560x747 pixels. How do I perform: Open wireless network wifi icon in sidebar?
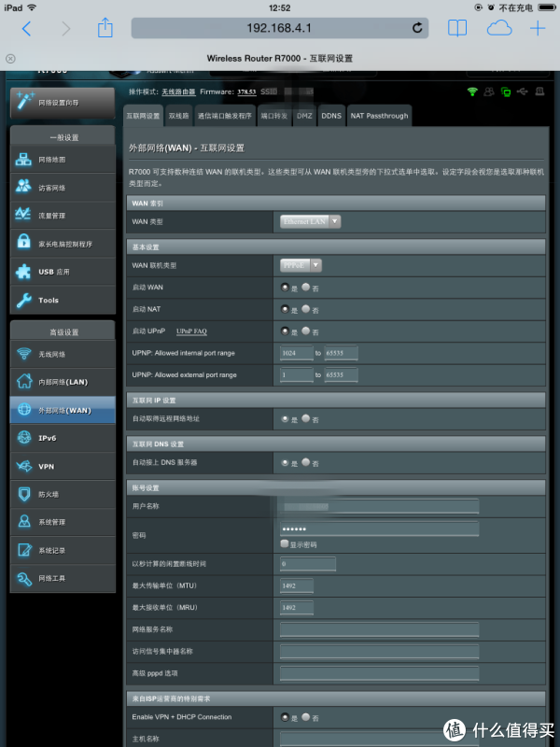(x=24, y=354)
